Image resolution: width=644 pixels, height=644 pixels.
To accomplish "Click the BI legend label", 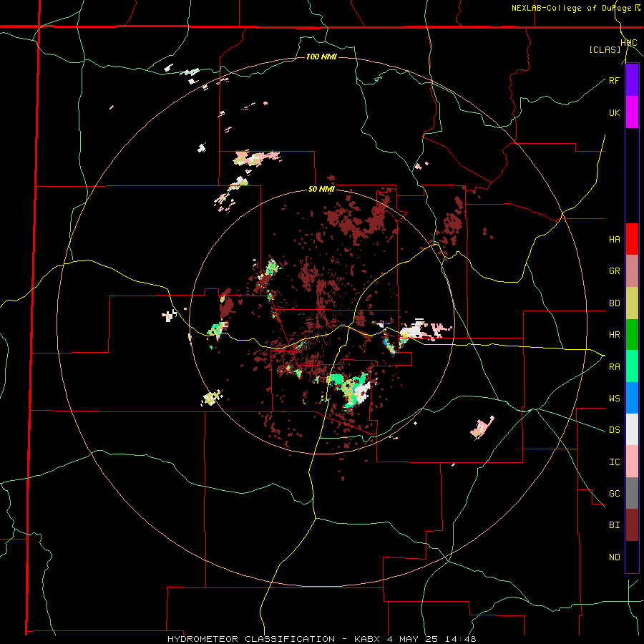I will tap(614, 525).
